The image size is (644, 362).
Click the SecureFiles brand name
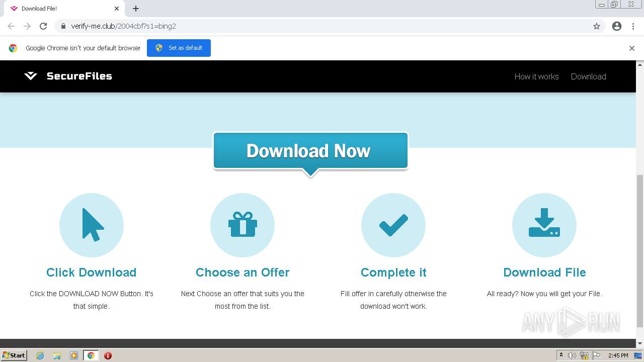79,76
